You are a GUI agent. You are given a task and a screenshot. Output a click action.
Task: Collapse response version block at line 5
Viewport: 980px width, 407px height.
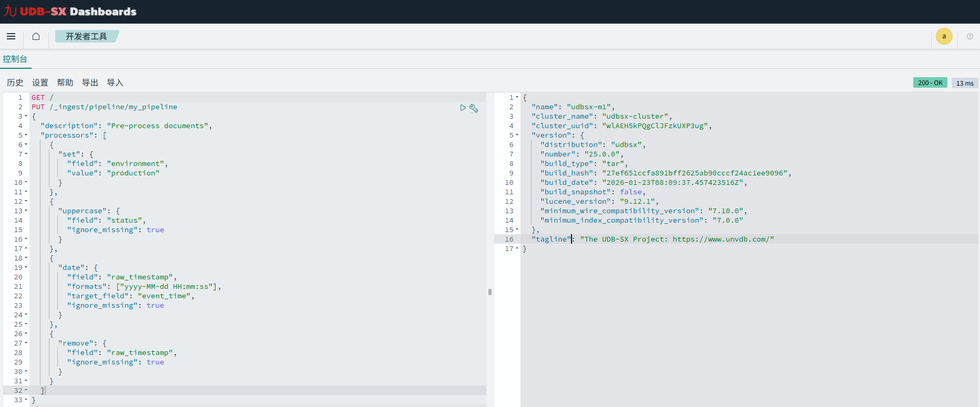tap(517, 135)
